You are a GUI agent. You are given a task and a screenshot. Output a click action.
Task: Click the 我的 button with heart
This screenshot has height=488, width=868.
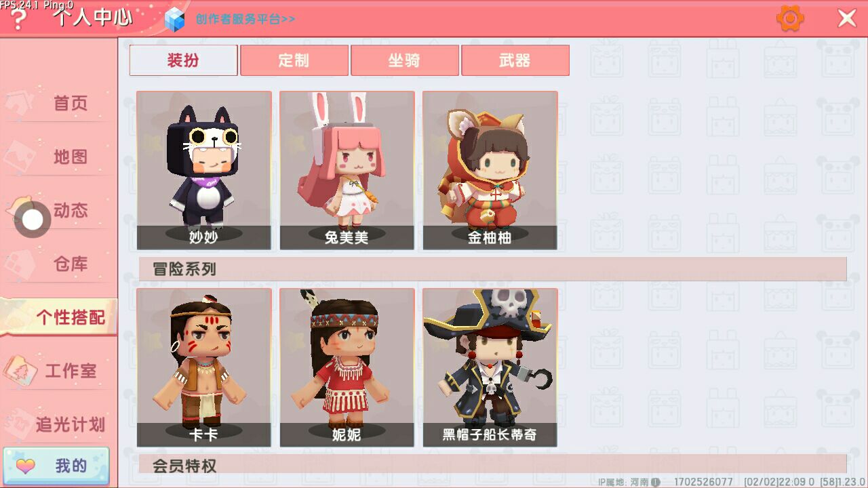56,466
